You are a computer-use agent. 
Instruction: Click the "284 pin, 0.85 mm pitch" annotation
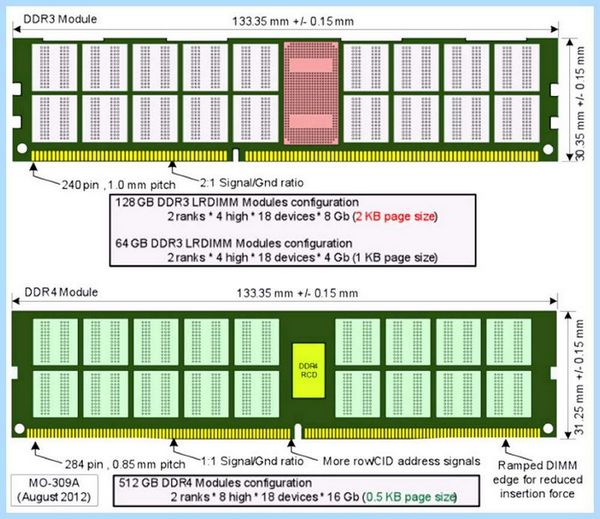pyautogui.click(x=125, y=464)
